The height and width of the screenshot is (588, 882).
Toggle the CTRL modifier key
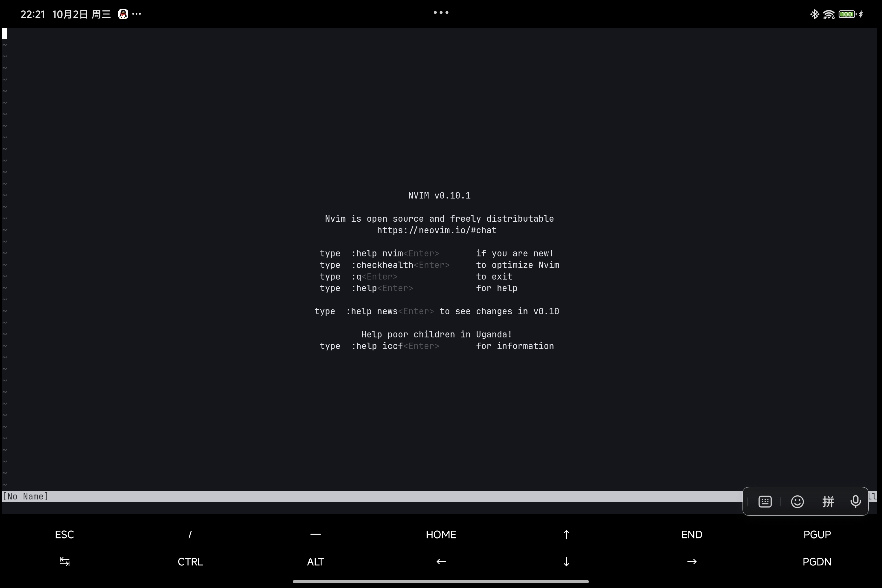(190, 561)
